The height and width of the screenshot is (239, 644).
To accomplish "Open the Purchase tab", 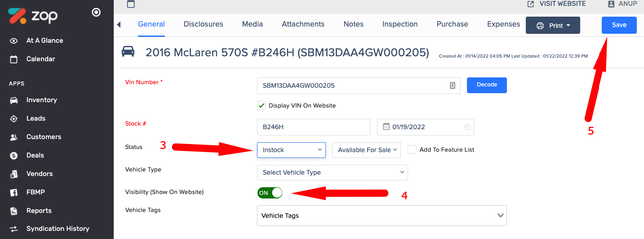I will click(x=453, y=24).
